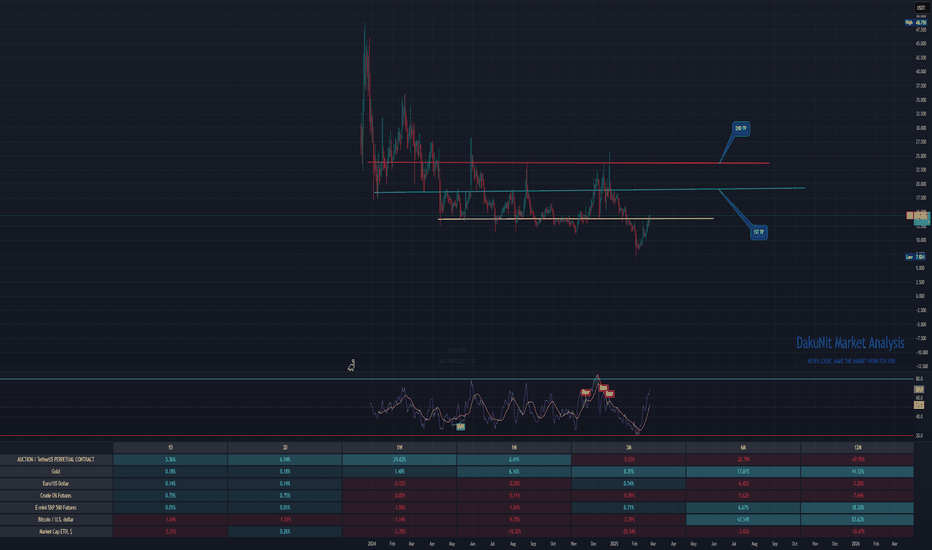Select the AUCTION / TetherUS PERPETUAL CONTRACT row label
Viewport: 932px width, 550px height.
(56, 460)
